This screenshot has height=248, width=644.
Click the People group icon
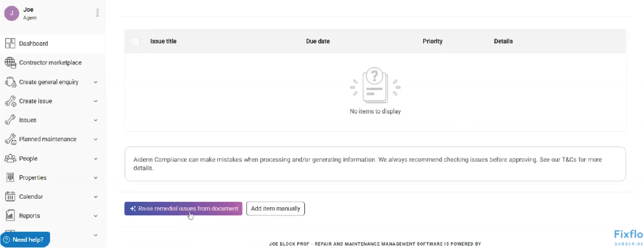pos(10,158)
